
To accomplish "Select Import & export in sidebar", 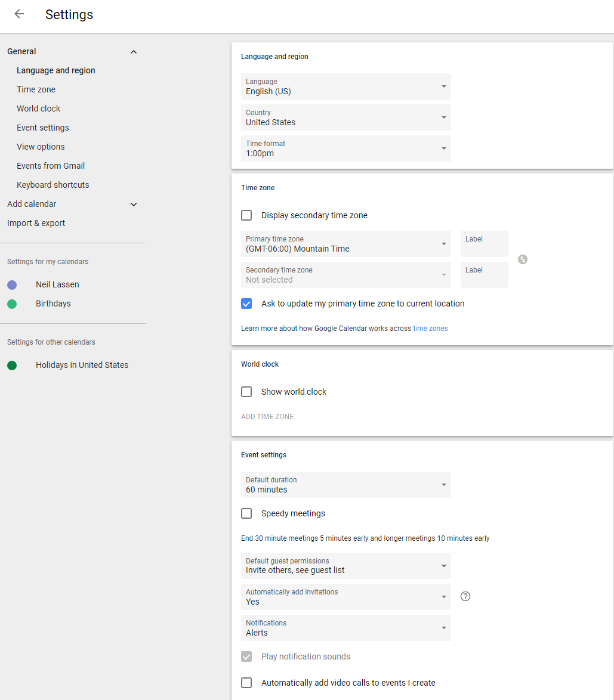I will 36,223.
